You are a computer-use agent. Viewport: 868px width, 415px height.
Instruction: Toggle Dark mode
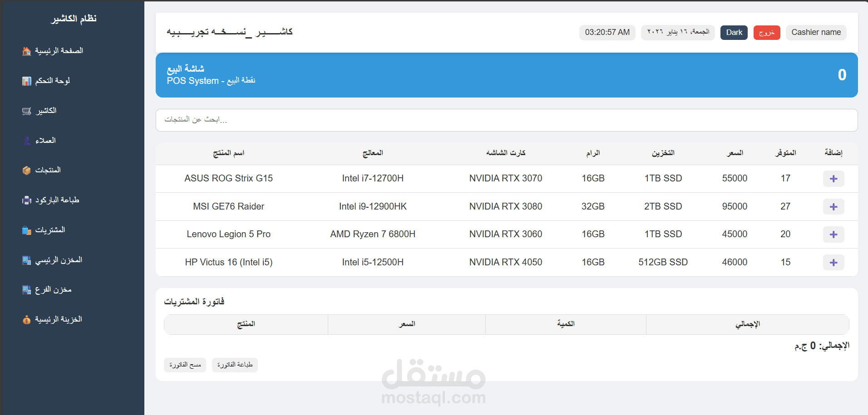coord(734,32)
